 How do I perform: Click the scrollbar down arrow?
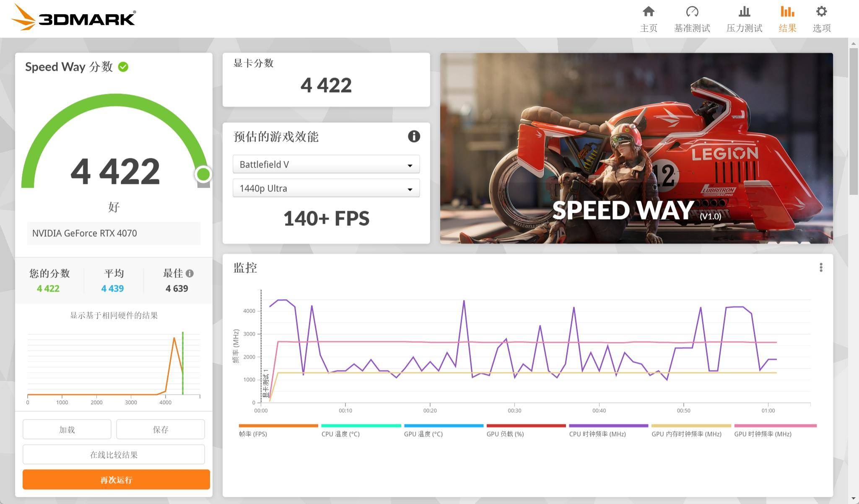[x=853, y=499]
